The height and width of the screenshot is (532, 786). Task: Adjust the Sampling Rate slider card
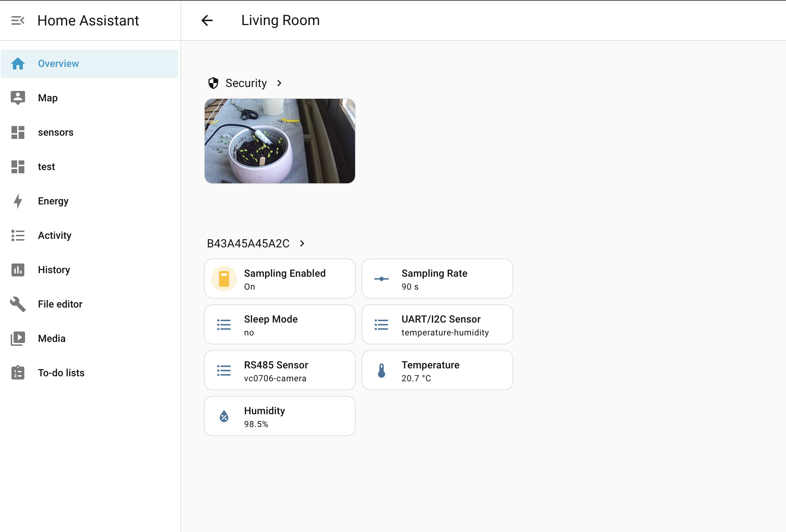(x=437, y=279)
